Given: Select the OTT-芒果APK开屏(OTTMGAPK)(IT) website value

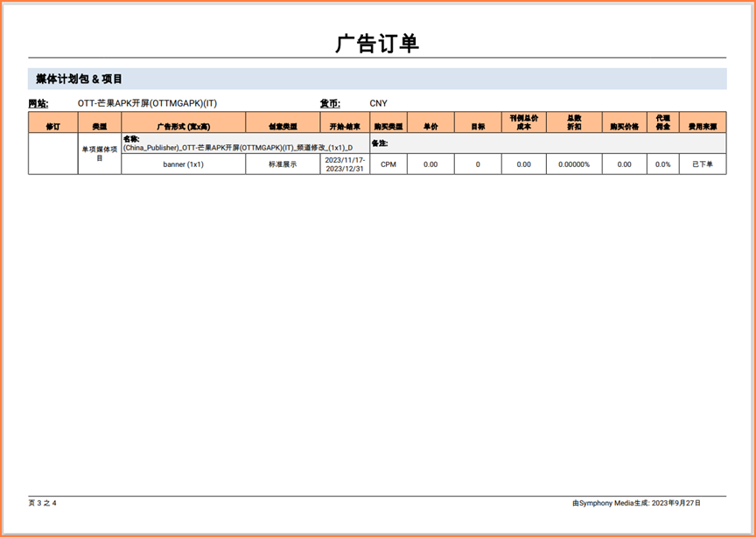Looking at the screenshot, I should (x=147, y=104).
